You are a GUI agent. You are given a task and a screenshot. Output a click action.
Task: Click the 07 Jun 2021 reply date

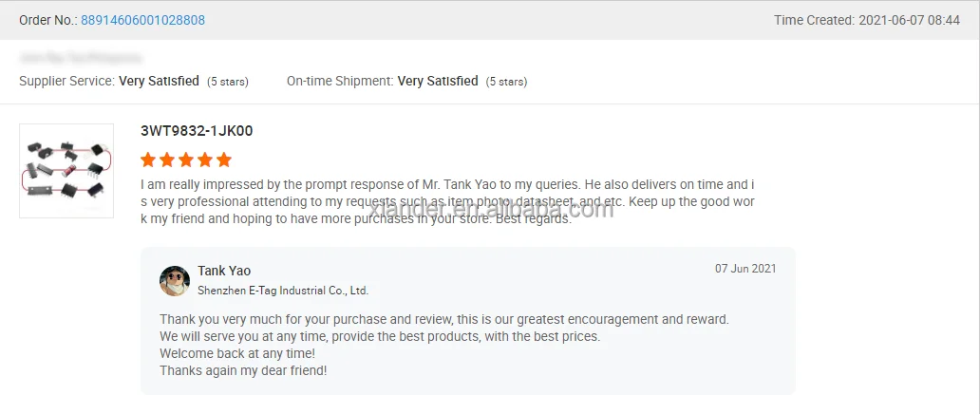(x=745, y=269)
